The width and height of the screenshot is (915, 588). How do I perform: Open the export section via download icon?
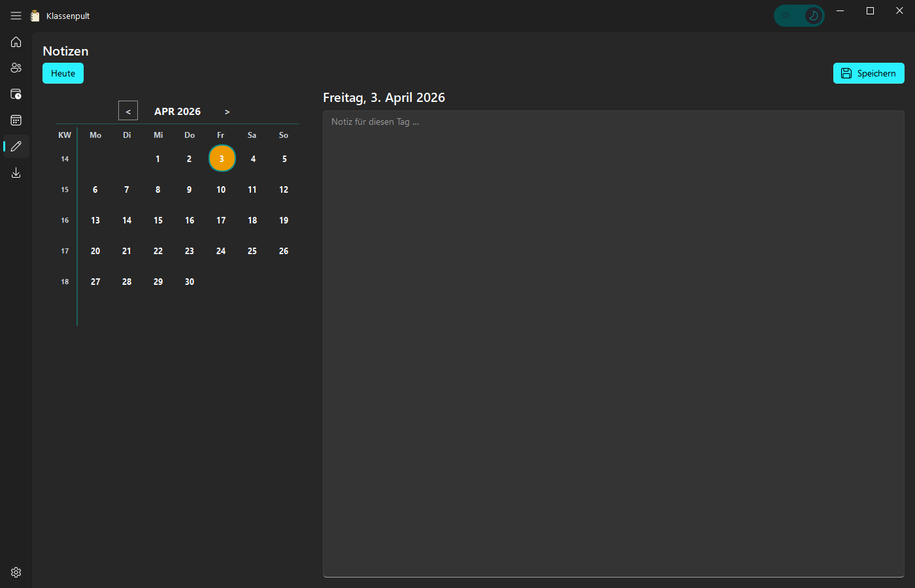[x=16, y=172]
